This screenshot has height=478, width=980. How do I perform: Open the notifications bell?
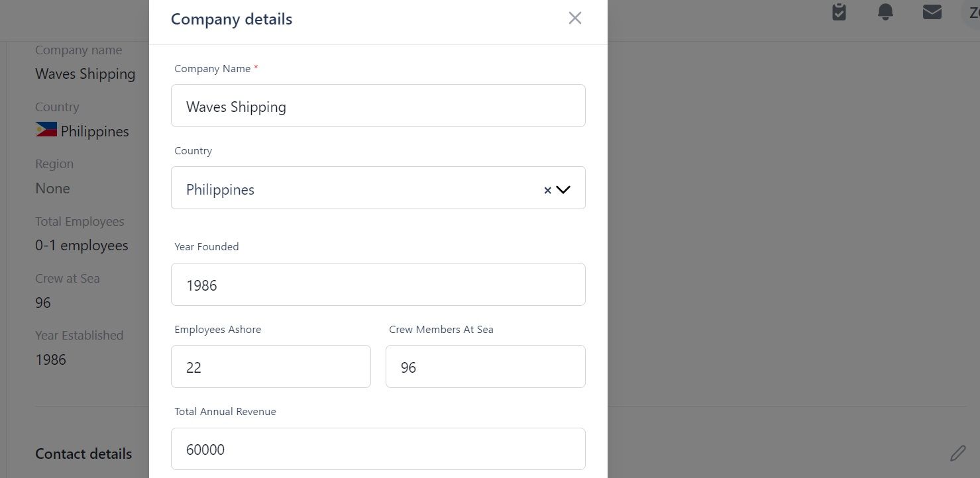tap(885, 12)
